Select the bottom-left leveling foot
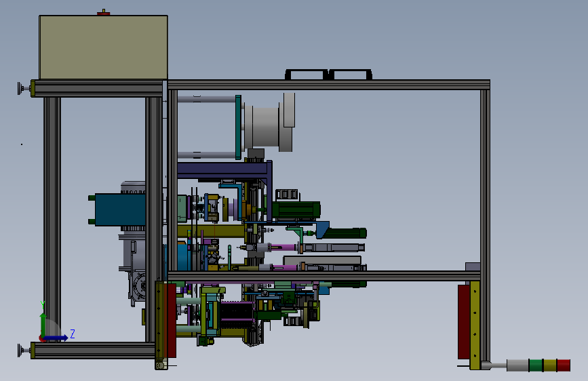This screenshot has height=381, width=588. (x=24, y=350)
